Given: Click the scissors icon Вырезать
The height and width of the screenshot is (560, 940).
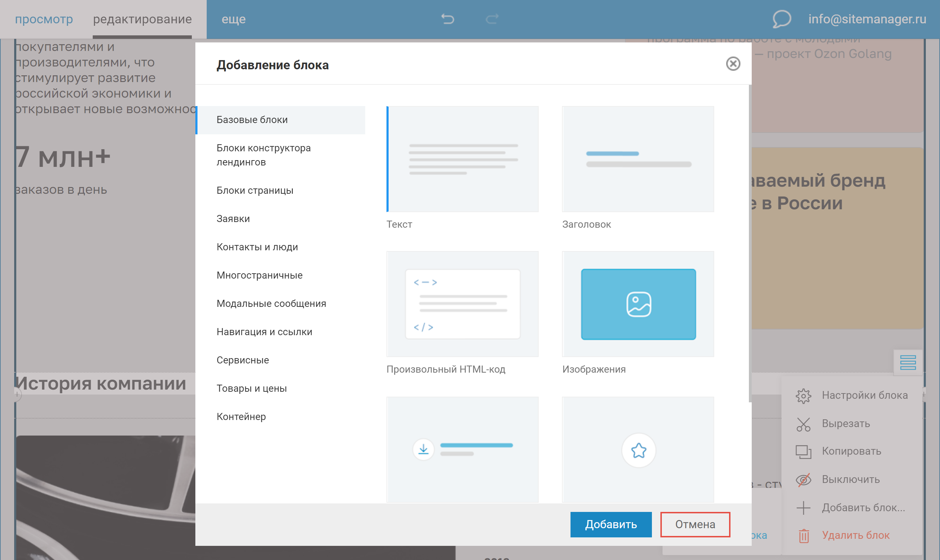Looking at the screenshot, I should (803, 424).
